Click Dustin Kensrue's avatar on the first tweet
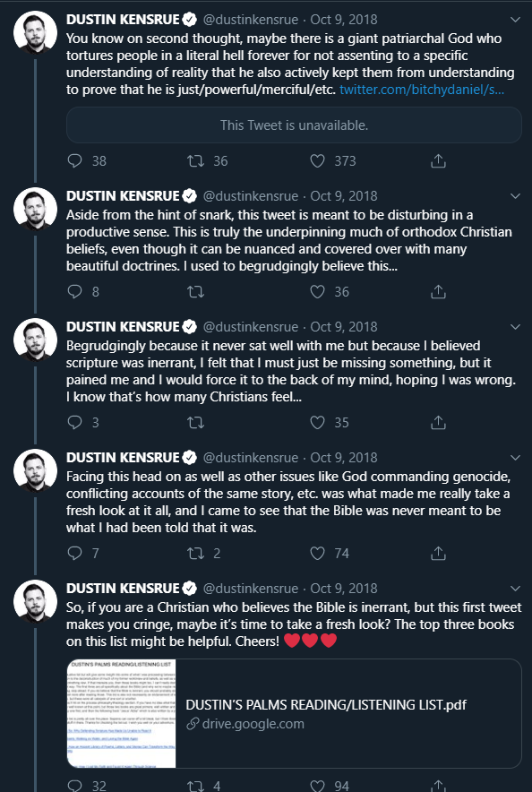 pyautogui.click(x=35, y=32)
